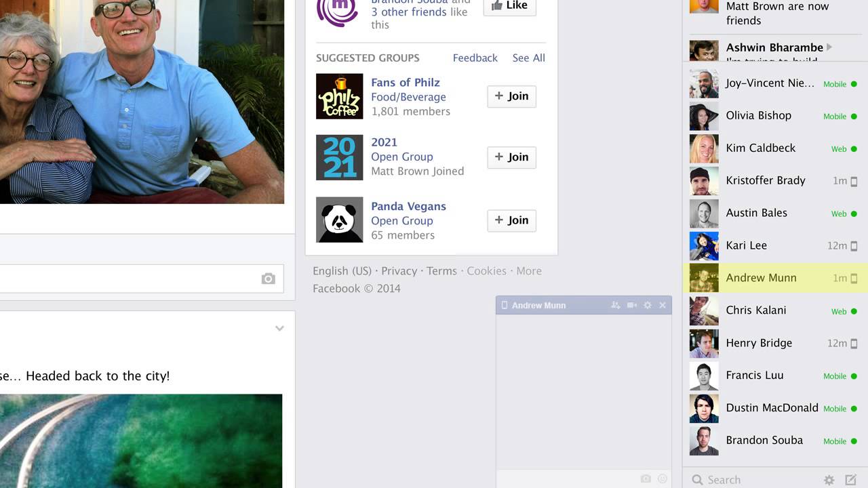Expand Ashwin Bharambe ticker story arrow
The image size is (868, 488).
tap(829, 47)
